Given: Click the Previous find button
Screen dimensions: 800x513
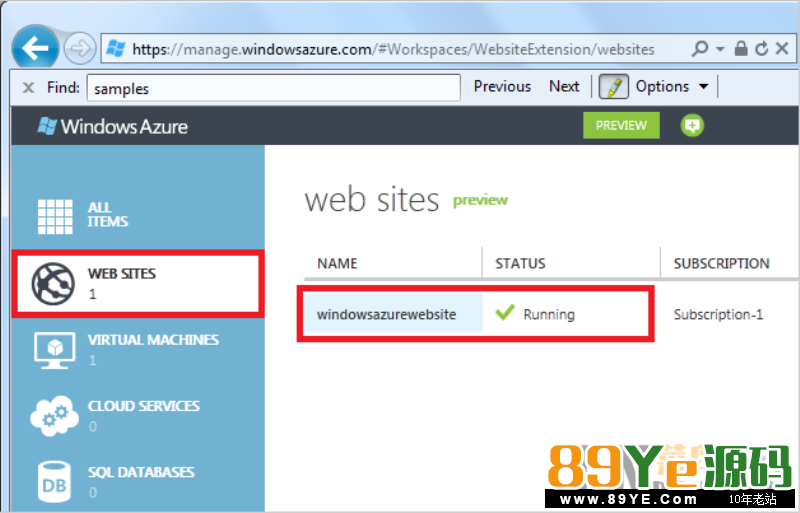Looking at the screenshot, I should (502, 87).
